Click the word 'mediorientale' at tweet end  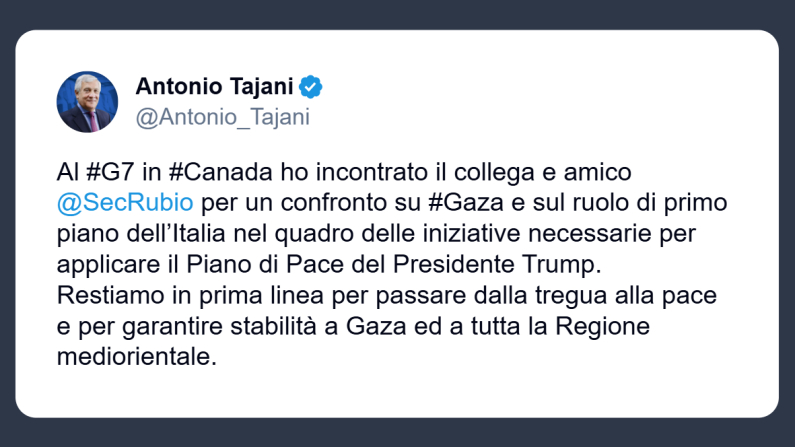(x=136, y=356)
